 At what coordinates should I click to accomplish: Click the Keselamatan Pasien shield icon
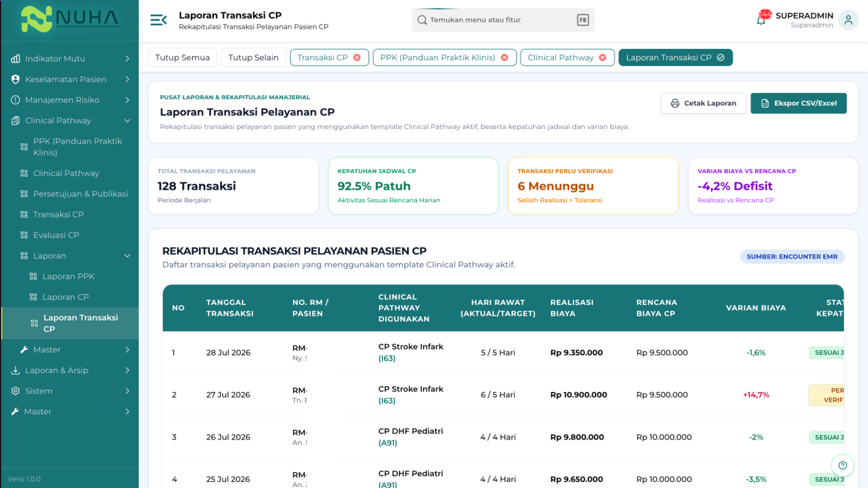(15, 79)
